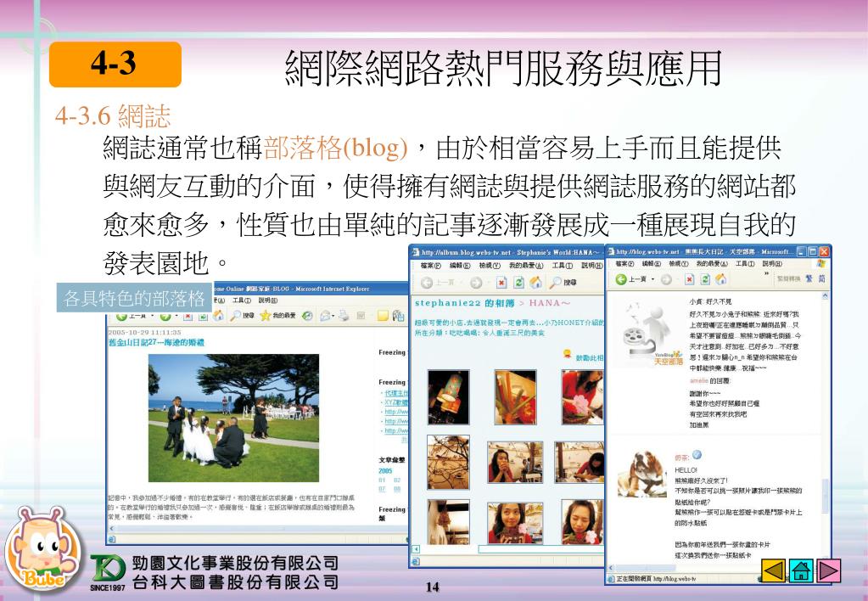This screenshot has height=601, width=868.
Task: Click the horizontal scroll-left arrow in album window
Action: (416, 549)
